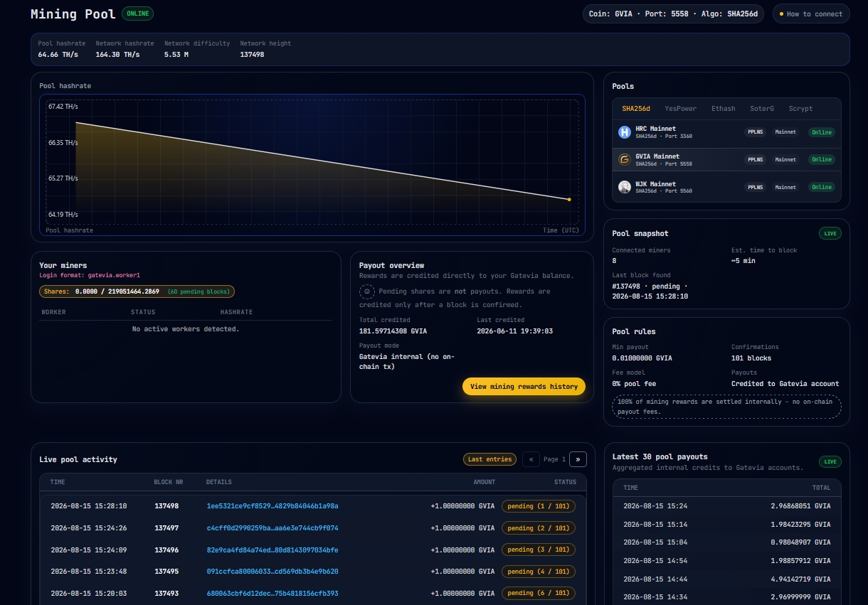The width and height of the screenshot is (868, 605).
Task: Switch to the YesPower pools tab
Action: click(681, 109)
